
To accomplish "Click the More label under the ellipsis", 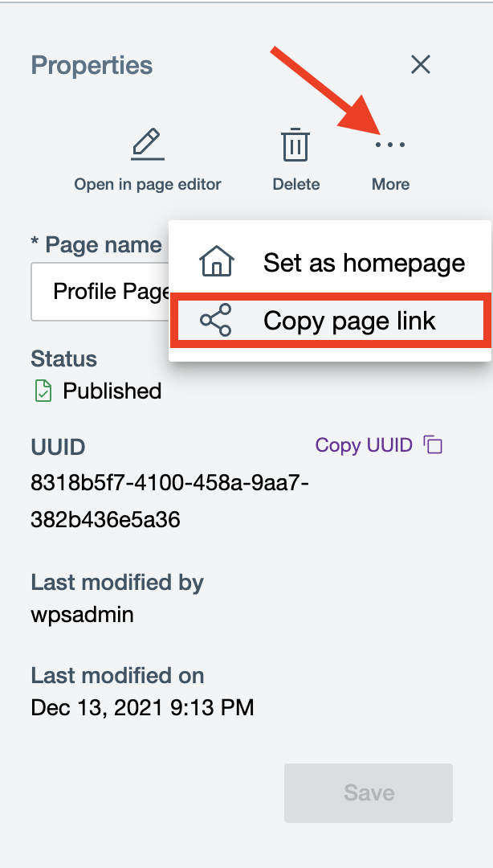I will pyautogui.click(x=390, y=183).
